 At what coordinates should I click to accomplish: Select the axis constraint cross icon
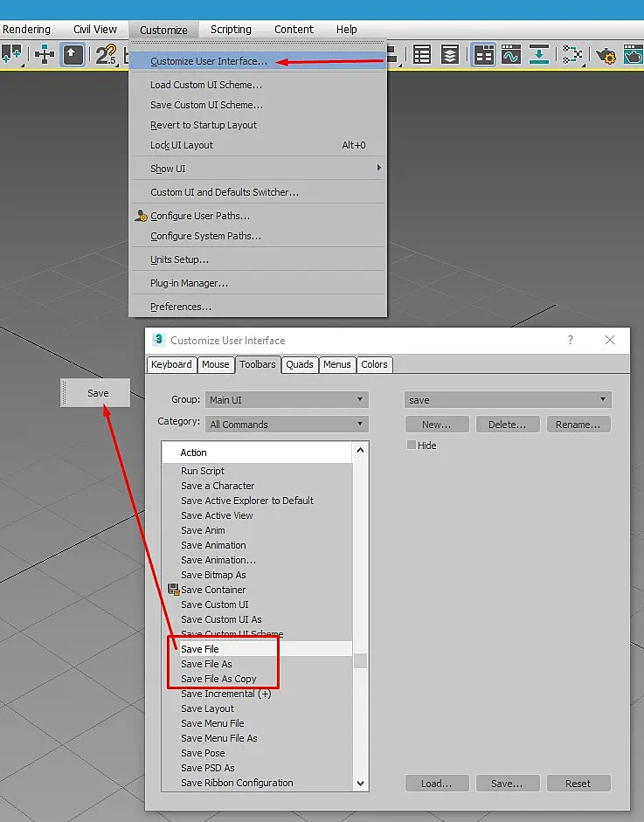point(45,54)
